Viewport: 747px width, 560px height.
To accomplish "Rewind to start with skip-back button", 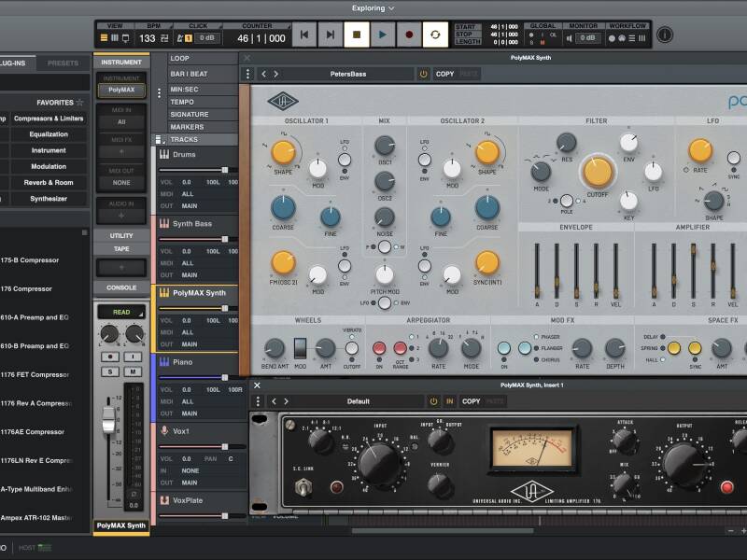I will point(303,35).
